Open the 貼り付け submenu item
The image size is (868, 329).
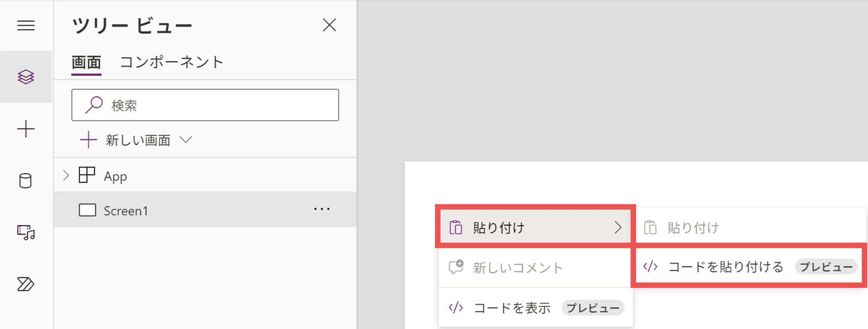pos(534,227)
